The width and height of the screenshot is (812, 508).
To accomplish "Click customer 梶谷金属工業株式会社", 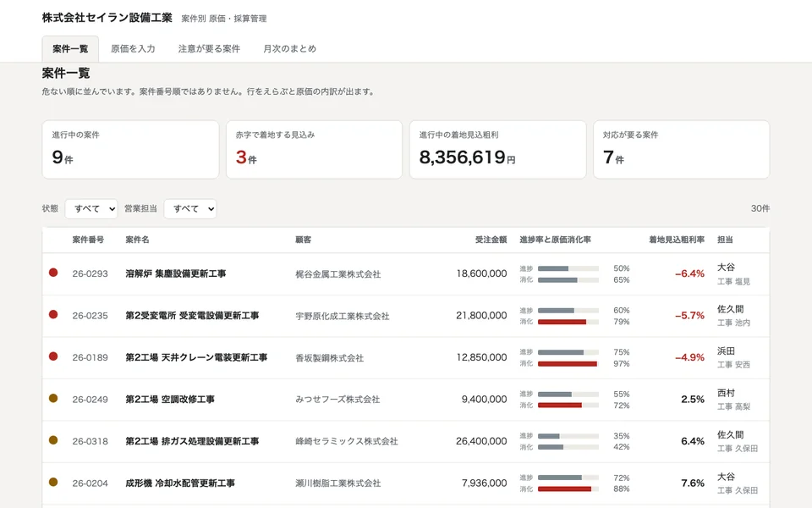I will 338,274.
